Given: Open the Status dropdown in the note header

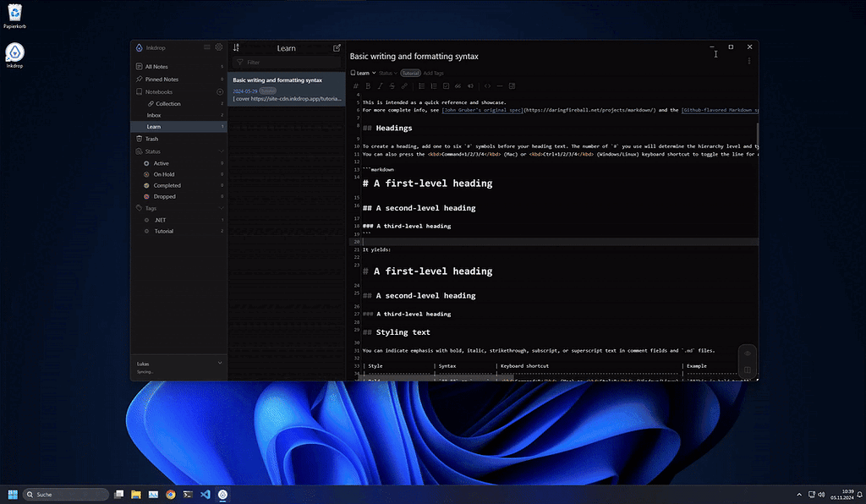Looking at the screenshot, I should pyautogui.click(x=386, y=73).
